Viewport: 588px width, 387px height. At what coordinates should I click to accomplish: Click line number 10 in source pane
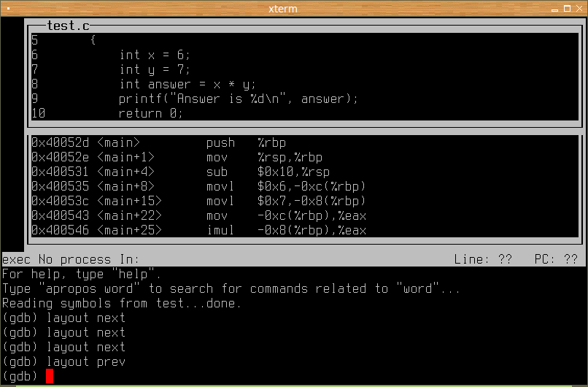coord(38,113)
